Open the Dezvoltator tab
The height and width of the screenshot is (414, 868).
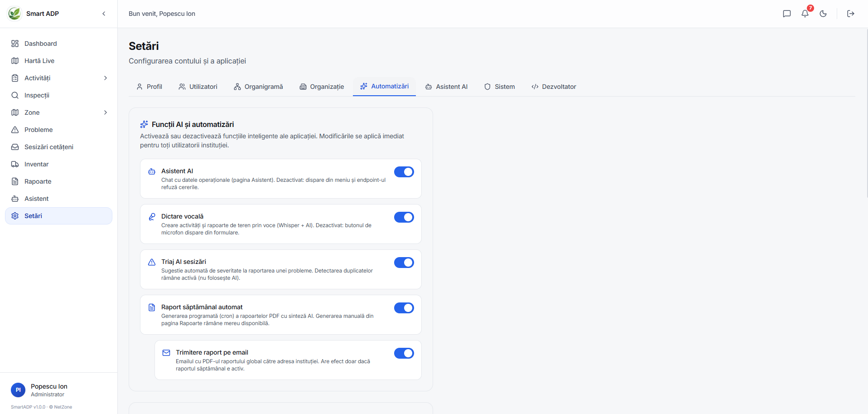pyautogui.click(x=554, y=87)
